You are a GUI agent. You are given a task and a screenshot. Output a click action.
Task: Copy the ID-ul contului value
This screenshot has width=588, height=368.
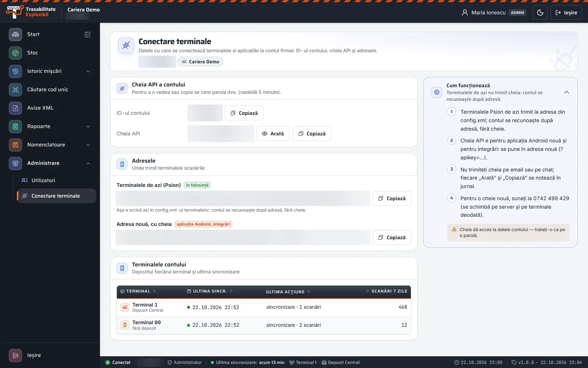[244, 113]
